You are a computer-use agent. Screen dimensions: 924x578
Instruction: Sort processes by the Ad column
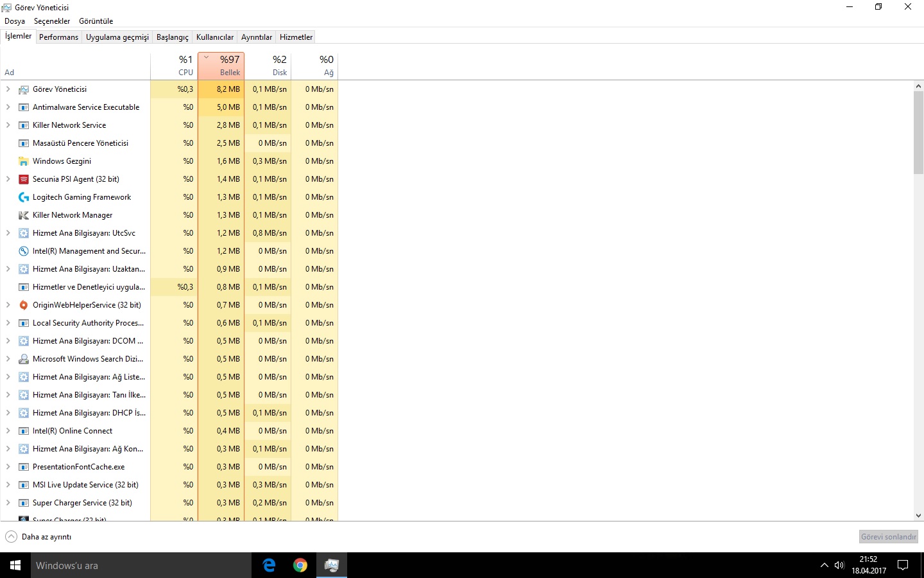(x=75, y=66)
